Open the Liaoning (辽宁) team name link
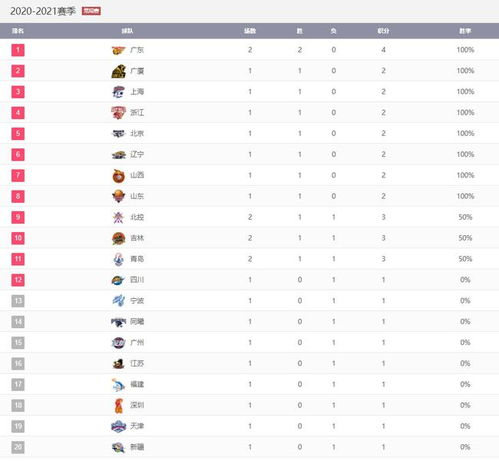 (137, 154)
